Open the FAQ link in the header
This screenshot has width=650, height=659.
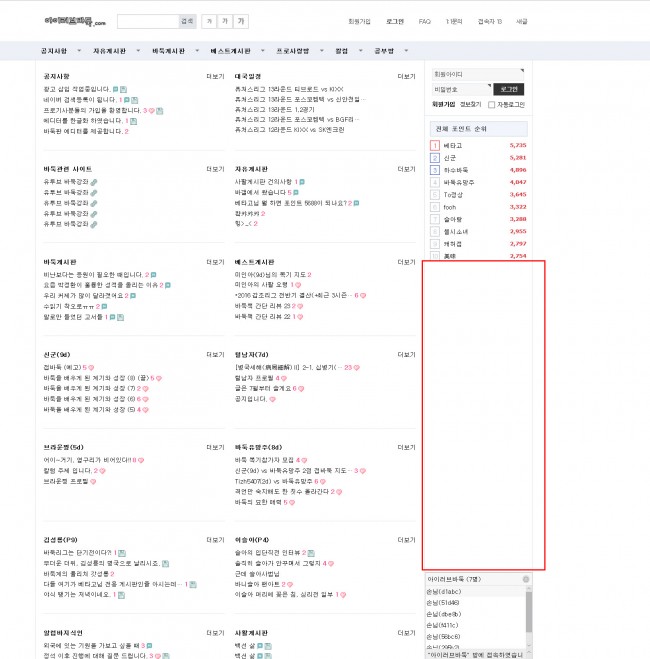424,21
